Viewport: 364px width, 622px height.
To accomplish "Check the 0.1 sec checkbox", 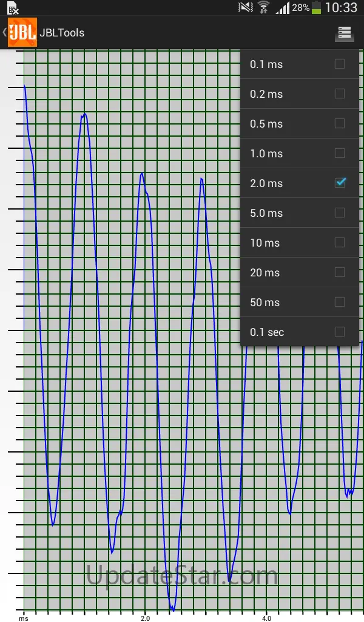I will (x=340, y=332).
